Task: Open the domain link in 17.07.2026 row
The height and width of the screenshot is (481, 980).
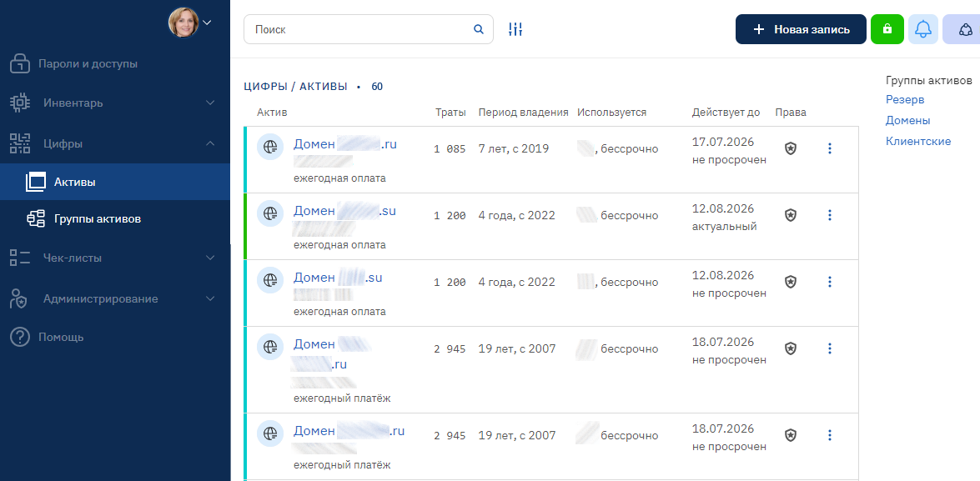Action: pos(345,144)
